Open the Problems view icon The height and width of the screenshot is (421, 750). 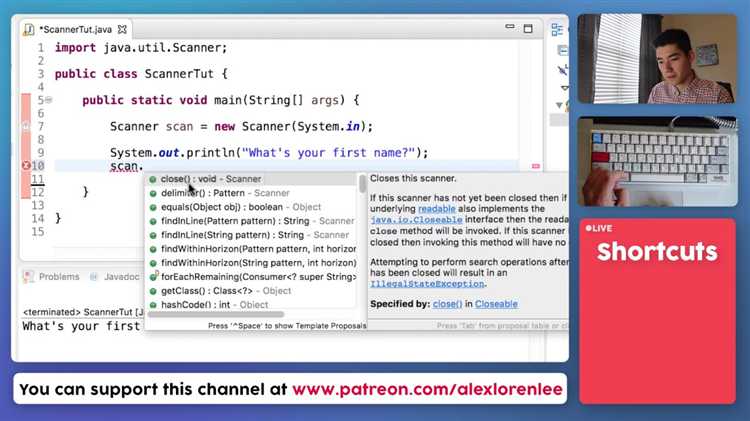click(29, 277)
